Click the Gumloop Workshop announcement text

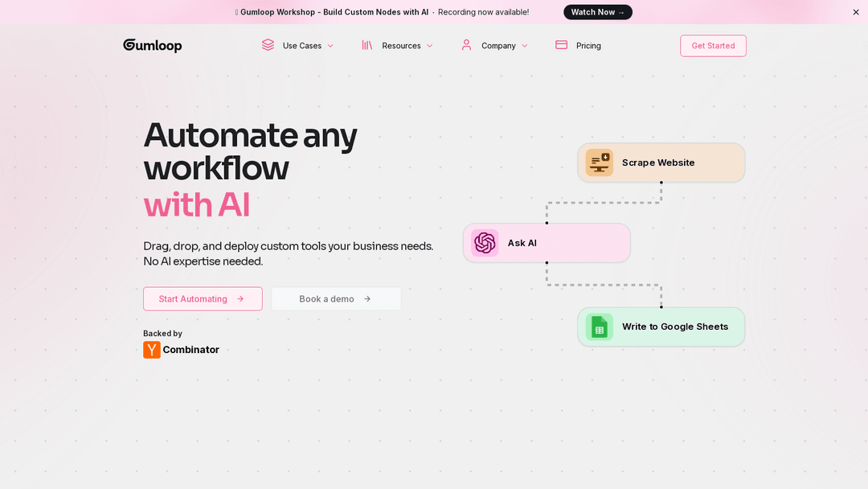pyautogui.click(x=334, y=12)
